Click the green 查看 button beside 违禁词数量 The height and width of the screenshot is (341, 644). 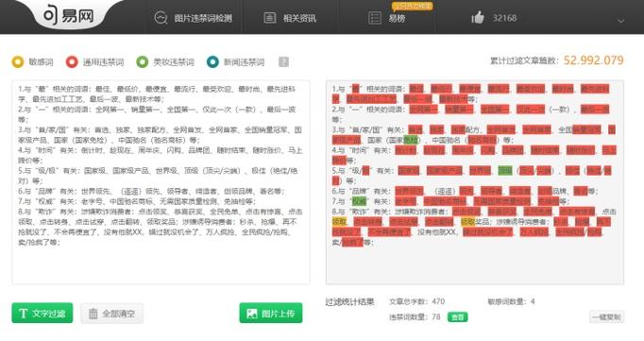point(458,317)
